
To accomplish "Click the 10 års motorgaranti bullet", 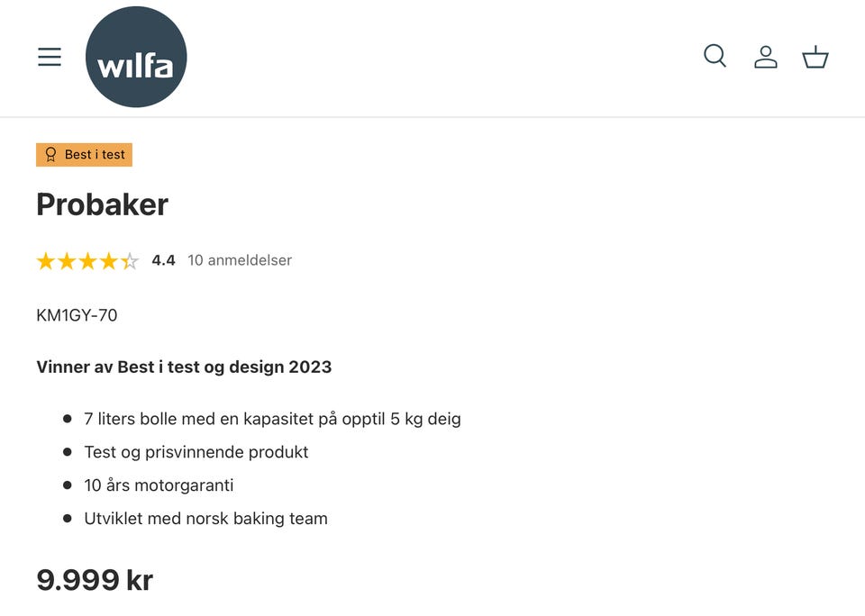I will (159, 485).
